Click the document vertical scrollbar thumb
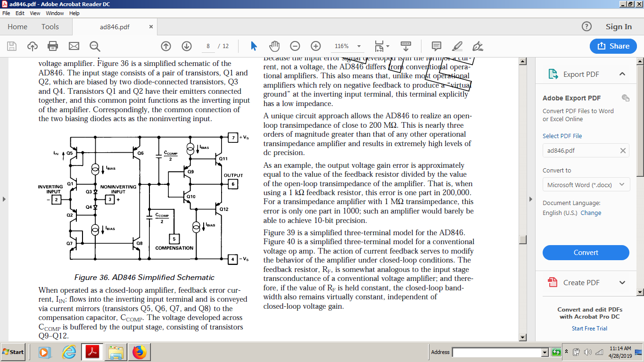This screenshot has width=644, height=362. 522,239
